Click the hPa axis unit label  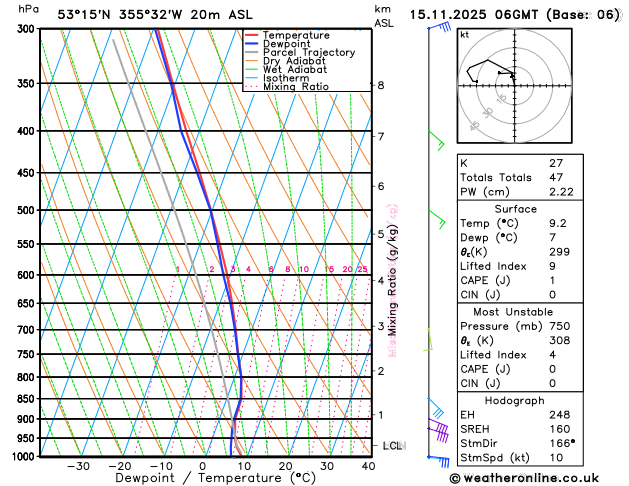click(29, 9)
